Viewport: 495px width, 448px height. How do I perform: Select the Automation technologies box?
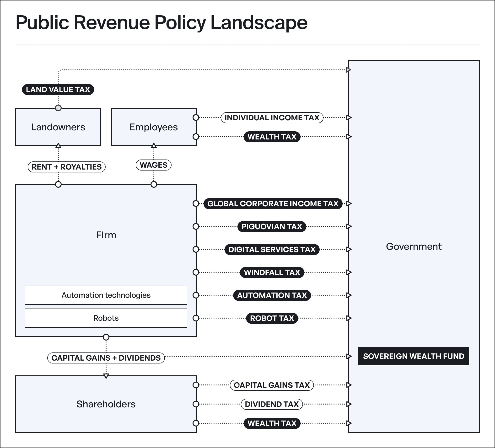pos(106,295)
